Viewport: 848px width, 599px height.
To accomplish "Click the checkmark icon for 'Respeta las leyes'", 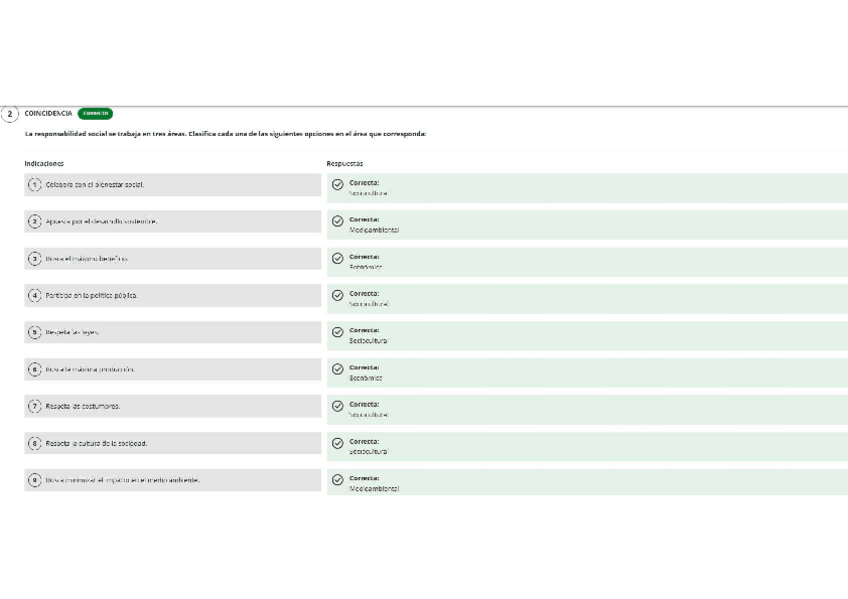I will click(338, 333).
